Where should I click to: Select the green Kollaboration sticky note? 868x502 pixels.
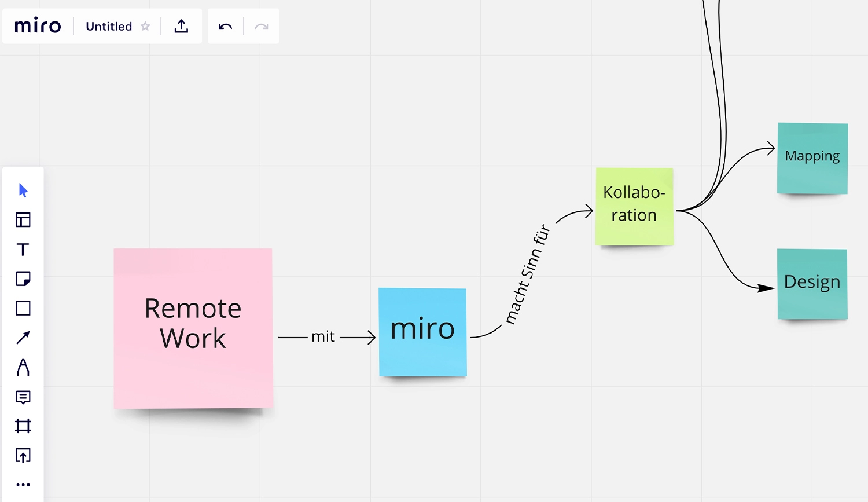[x=634, y=207]
